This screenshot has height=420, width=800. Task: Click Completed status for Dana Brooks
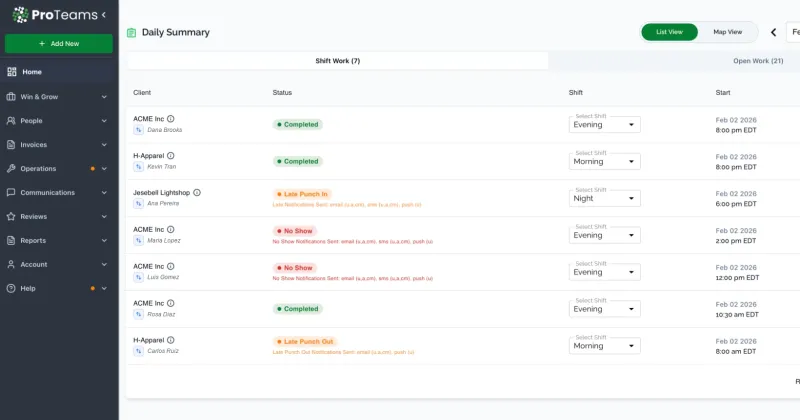click(x=297, y=125)
